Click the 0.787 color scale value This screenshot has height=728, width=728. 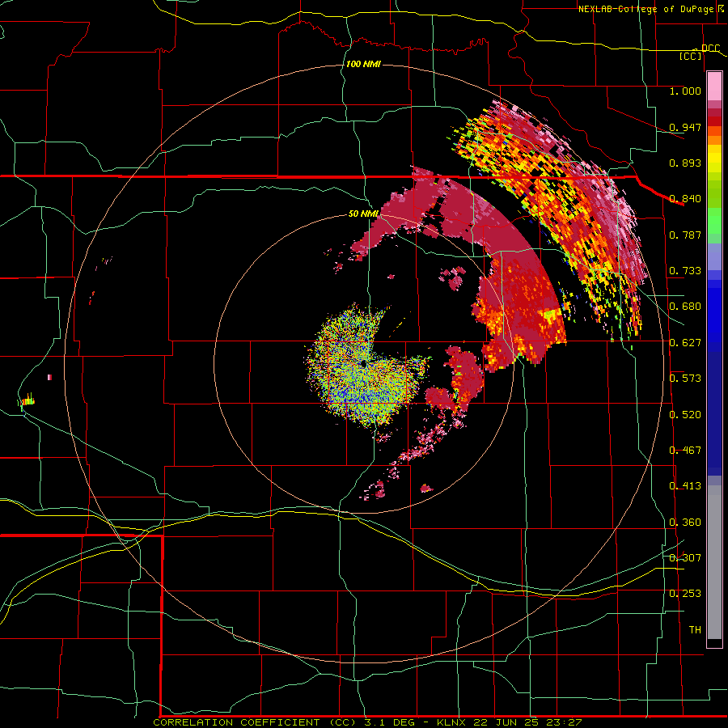(x=685, y=235)
